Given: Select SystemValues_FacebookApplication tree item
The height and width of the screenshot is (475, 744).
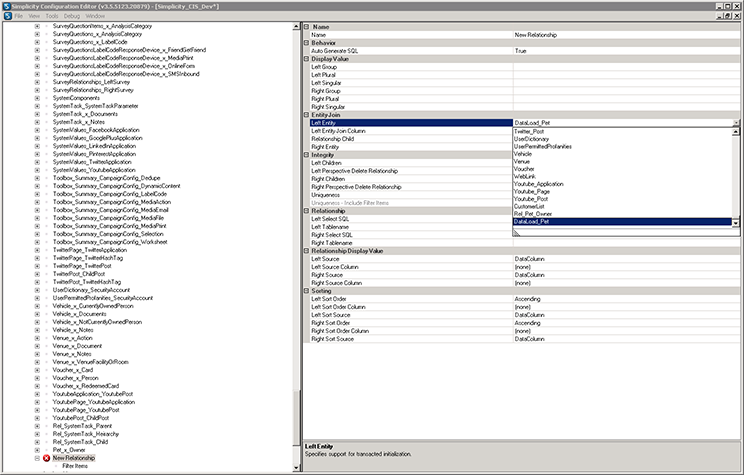Looking at the screenshot, I should coord(96,130).
